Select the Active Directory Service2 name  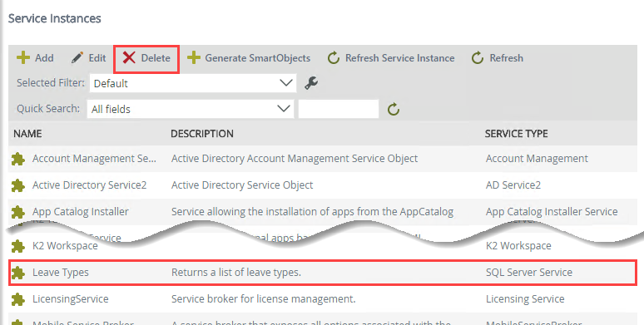tap(90, 185)
